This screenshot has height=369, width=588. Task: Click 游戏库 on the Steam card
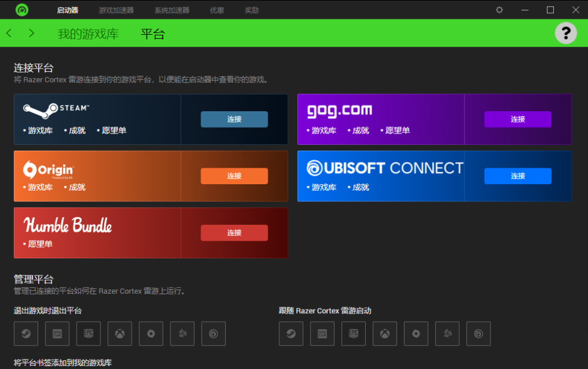[40, 130]
